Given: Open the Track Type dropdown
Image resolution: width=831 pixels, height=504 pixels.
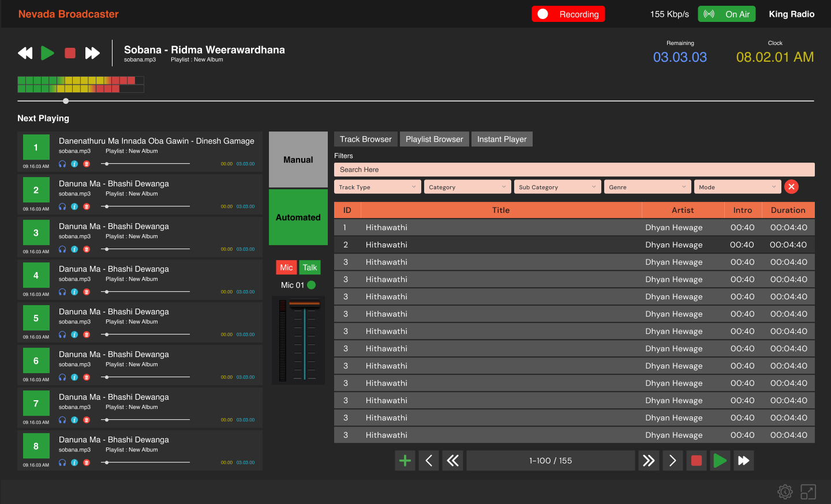Looking at the screenshot, I should 377,186.
